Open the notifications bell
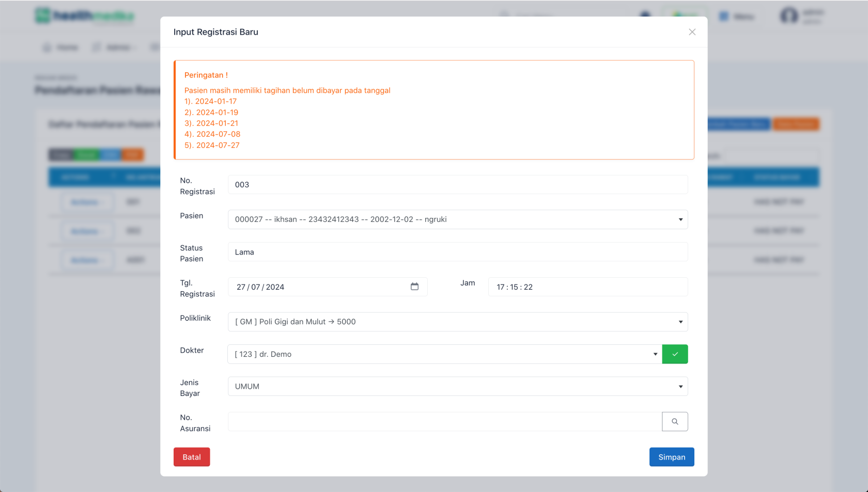Screen dimensions: 868x492 point(644,15)
